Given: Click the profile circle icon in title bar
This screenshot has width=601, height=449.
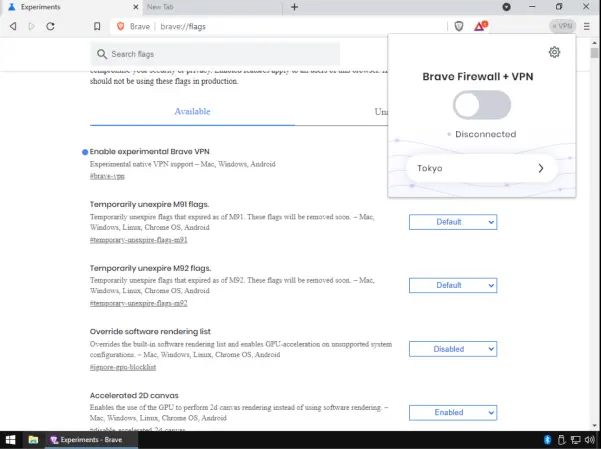Looking at the screenshot, I should [x=506, y=7].
